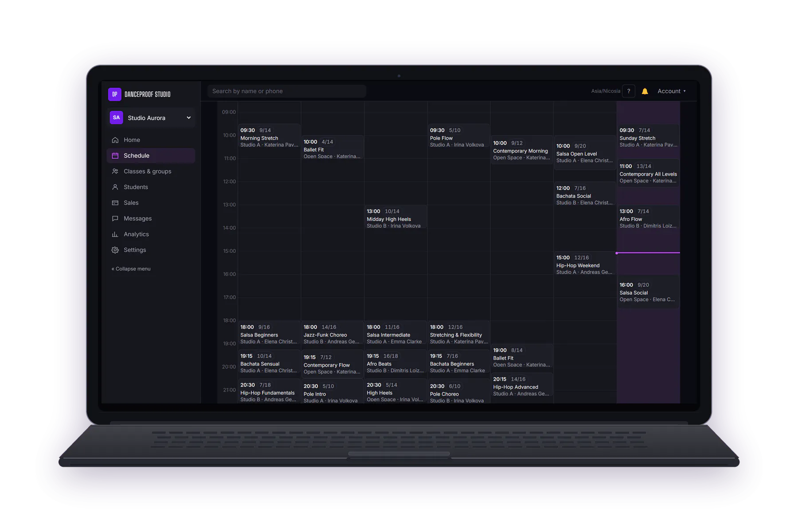Screen dimensions: 798x532
Task: Click the Home icon in sidebar
Action: click(x=115, y=140)
